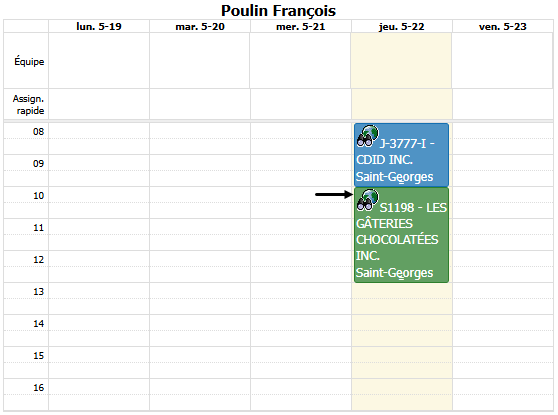Select the jeu. 5-22 day header
This screenshot has height=415, width=558.
[402, 26]
